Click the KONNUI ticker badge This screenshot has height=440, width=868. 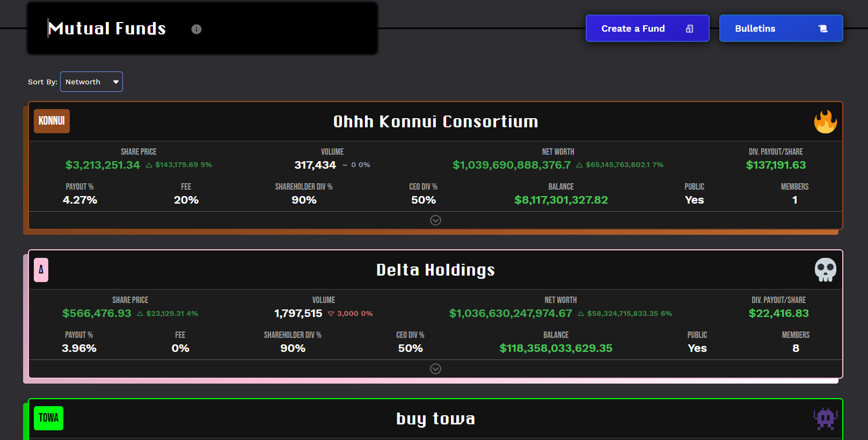(x=52, y=121)
